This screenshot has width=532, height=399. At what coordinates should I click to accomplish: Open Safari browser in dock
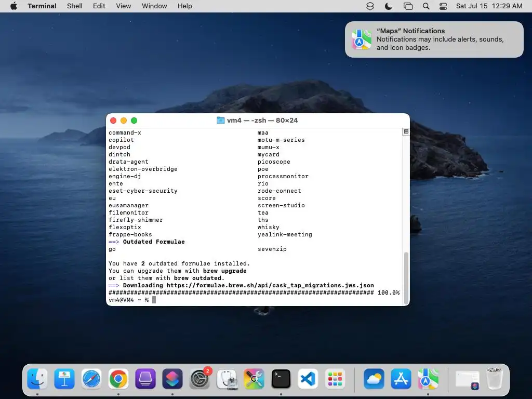pyautogui.click(x=91, y=378)
